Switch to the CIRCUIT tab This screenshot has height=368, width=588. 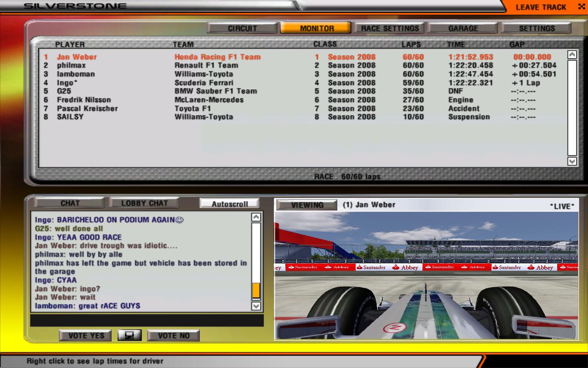[242, 28]
